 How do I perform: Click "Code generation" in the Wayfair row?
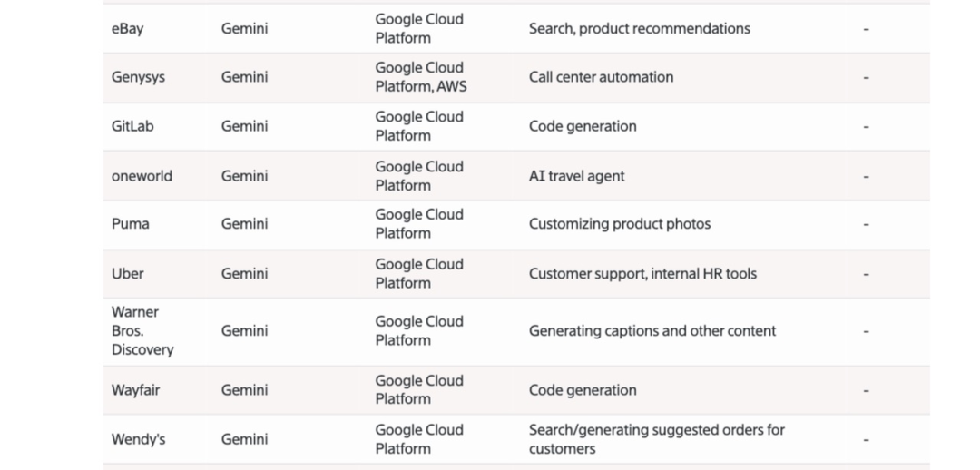pos(583,390)
